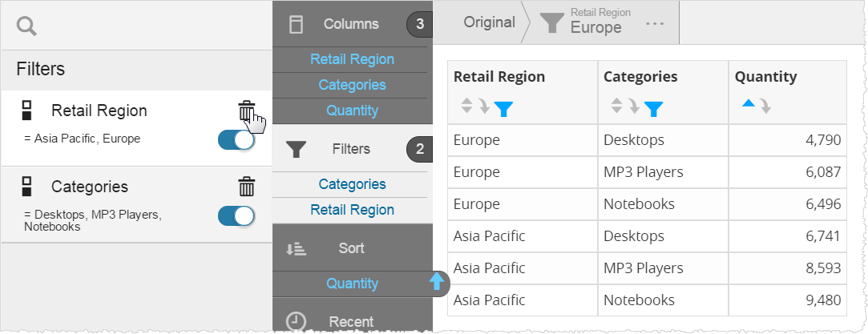Disable the Categories filter switch

tap(236, 215)
